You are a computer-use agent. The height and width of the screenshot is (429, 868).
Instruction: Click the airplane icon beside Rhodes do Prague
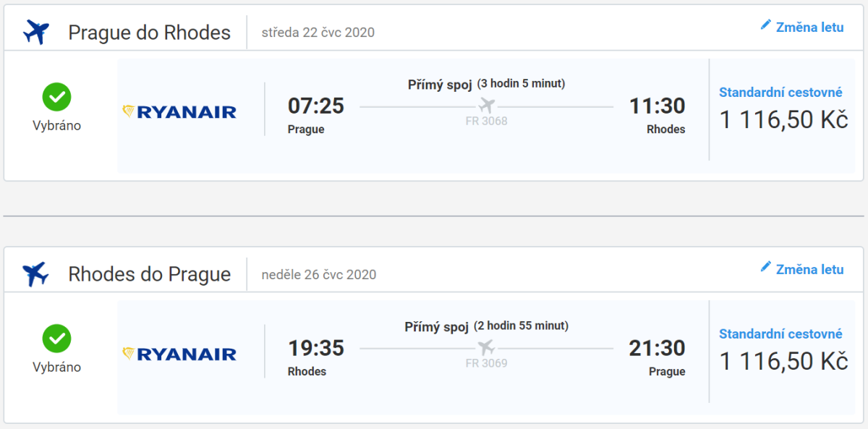(35, 274)
